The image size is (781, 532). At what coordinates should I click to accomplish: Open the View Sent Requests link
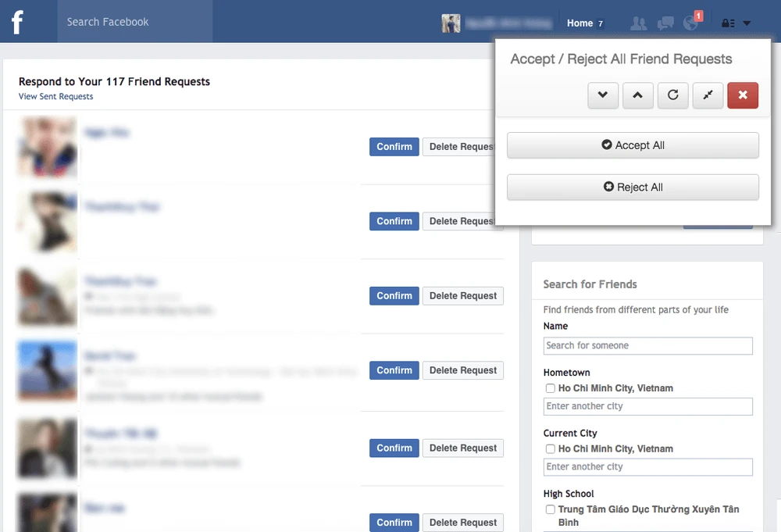[x=55, y=97]
